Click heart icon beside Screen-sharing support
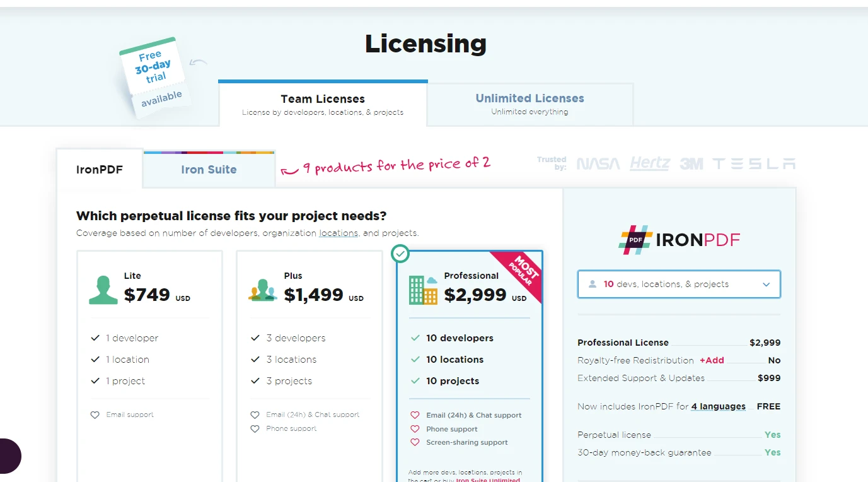This screenshot has width=868, height=482. [x=415, y=443]
